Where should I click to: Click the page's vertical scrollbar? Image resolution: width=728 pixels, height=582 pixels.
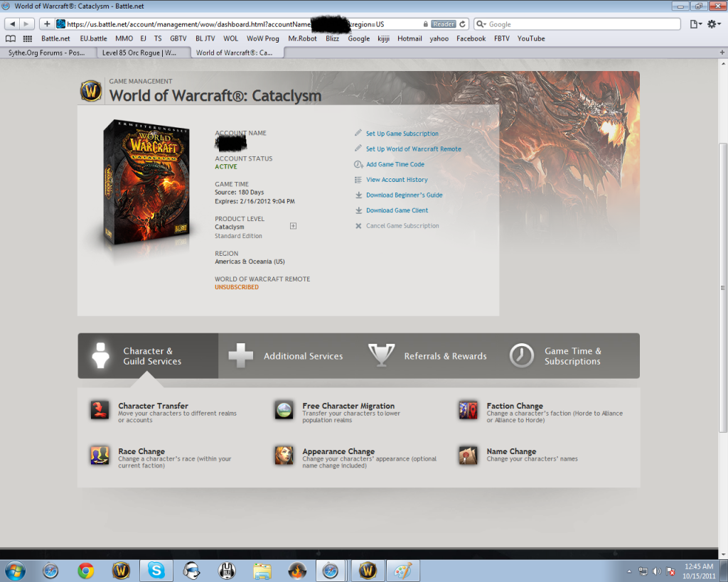pyautogui.click(x=722, y=288)
